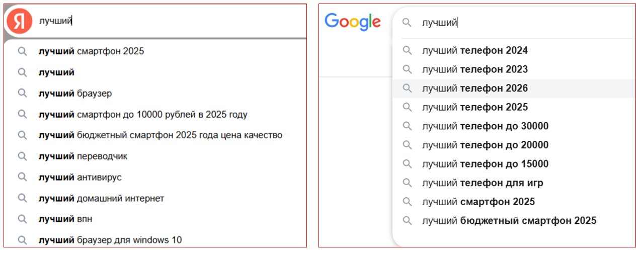
Task: Click magnifier icon beside 'лучший смартфон 2025' Yandex suggestion
Action: tap(22, 51)
